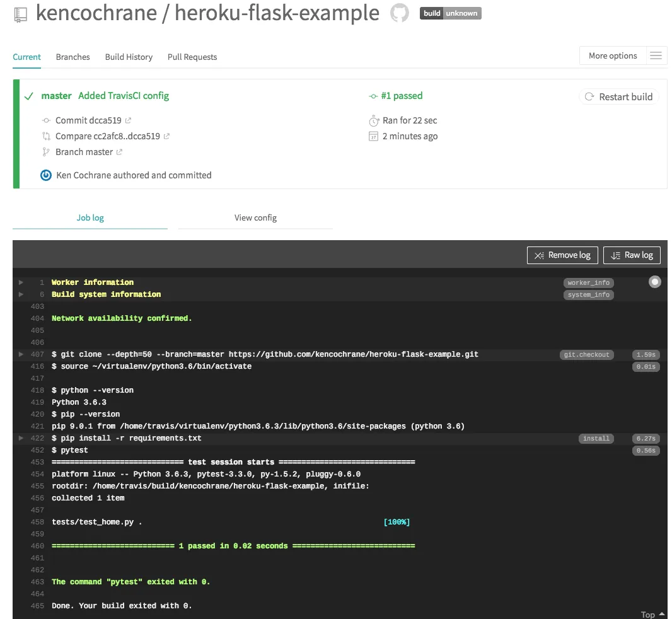
Task: Click the #1 passed build link
Action: pyautogui.click(x=402, y=96)
